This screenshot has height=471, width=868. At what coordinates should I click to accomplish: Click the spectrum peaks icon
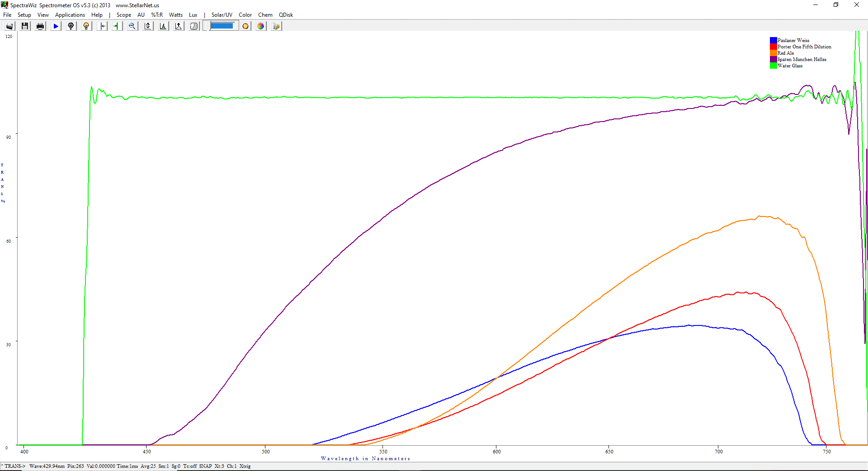coord(163,26)
